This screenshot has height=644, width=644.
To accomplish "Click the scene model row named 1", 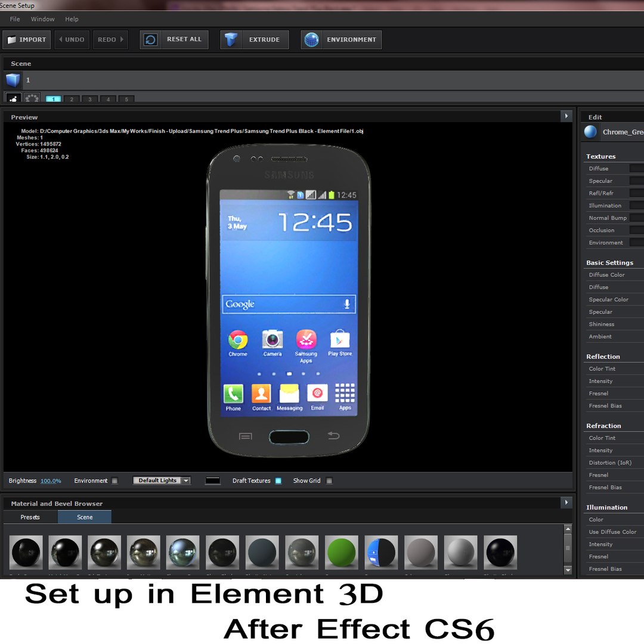I will click(x=324, y=80).
